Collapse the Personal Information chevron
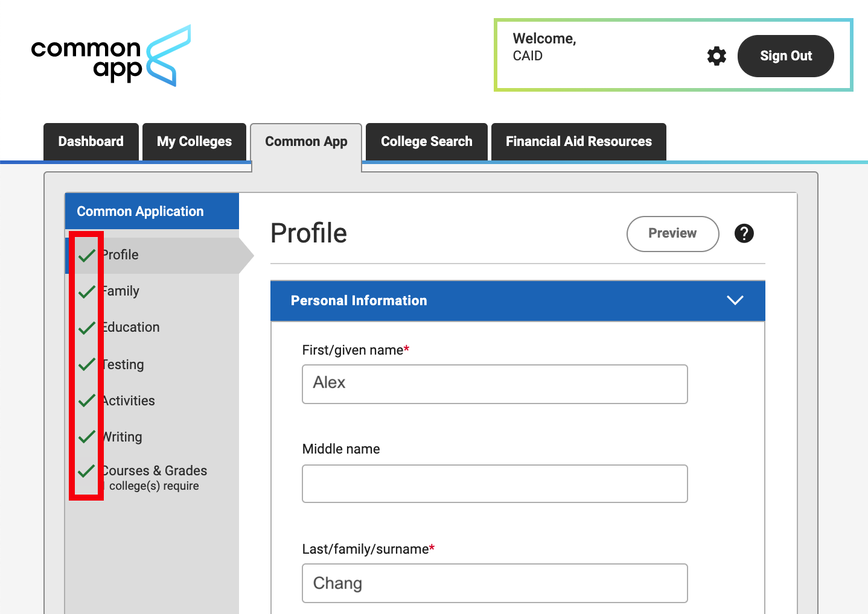868x614 pixels. 735,300
